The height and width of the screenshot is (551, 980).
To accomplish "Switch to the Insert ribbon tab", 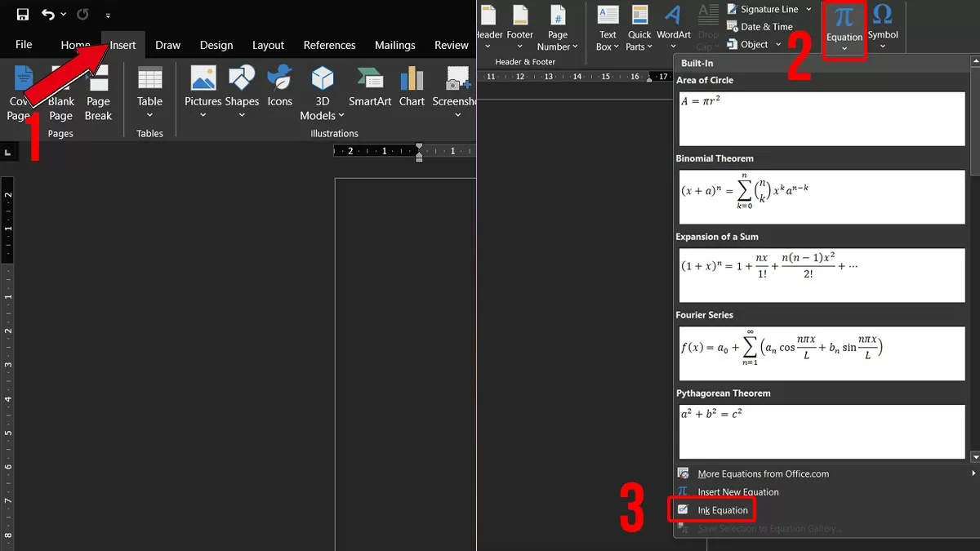I will click(122, 45).
